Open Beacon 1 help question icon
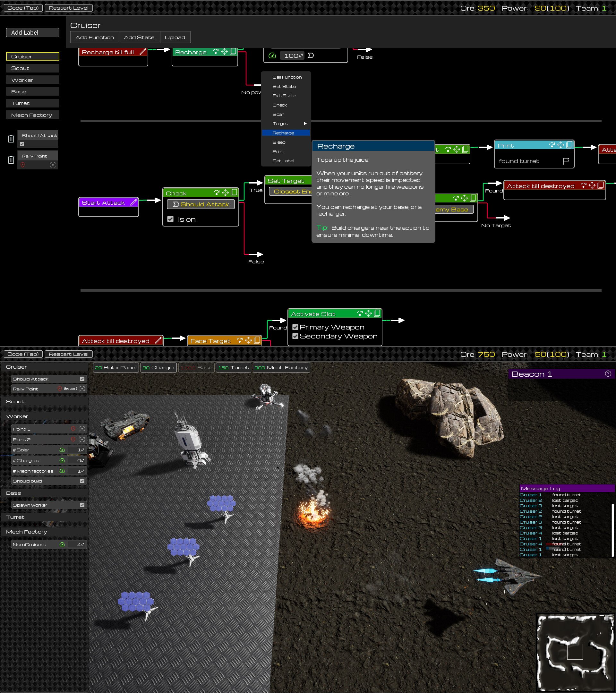This screenshot has height=693, width=616. 608,374
